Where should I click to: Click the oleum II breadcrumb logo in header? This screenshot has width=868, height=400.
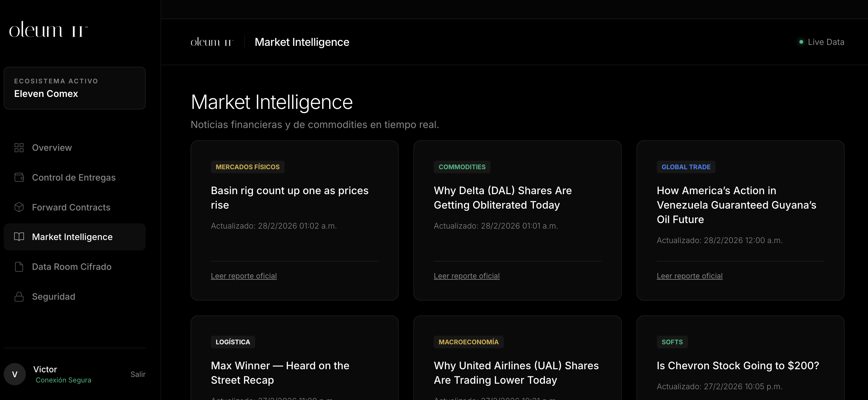click(x=211, y=42)
